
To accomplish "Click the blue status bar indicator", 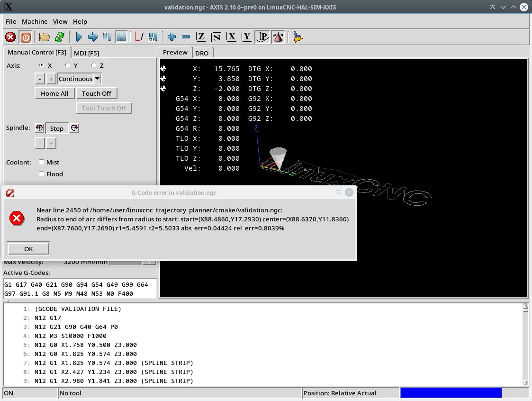I will coord(451,392).
